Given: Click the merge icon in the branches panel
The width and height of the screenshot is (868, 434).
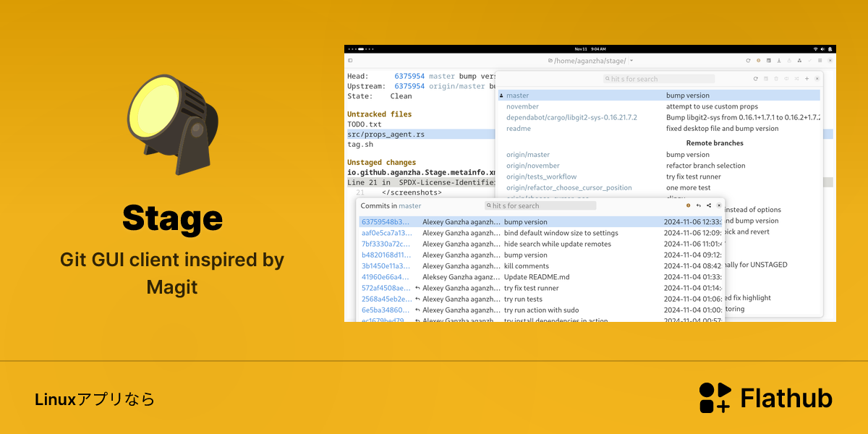Looking at the screenshot, I should tap(786, 79).
